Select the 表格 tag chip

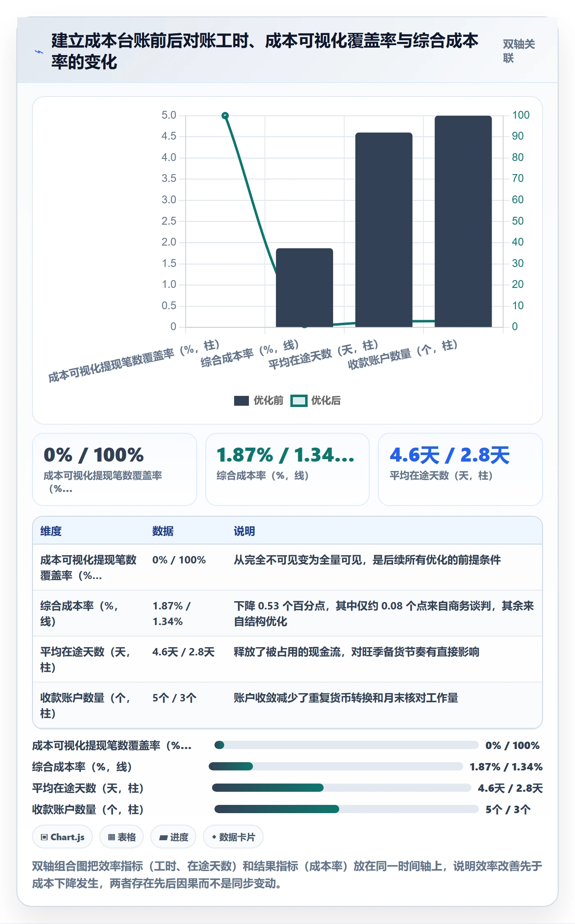tap(122, 837)
